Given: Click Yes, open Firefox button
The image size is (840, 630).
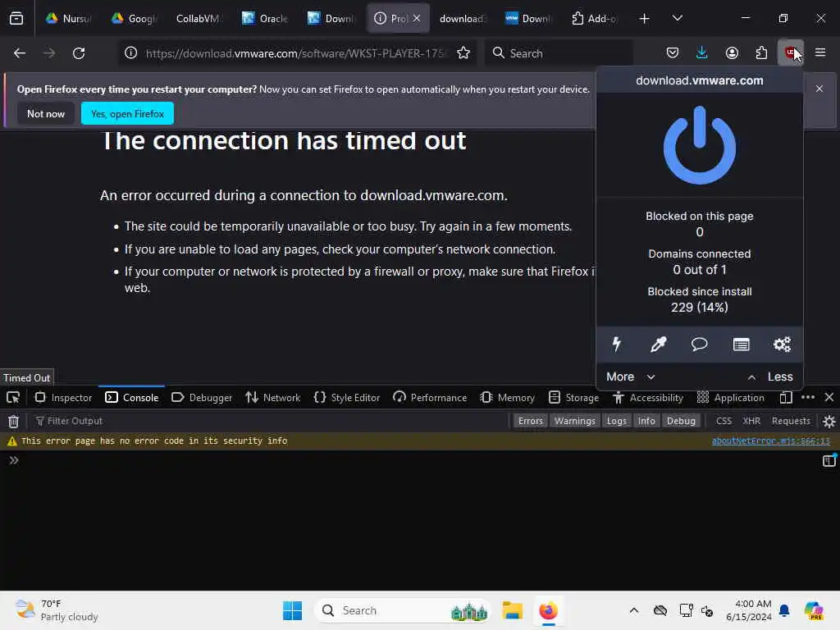Looking at the screenshot, I should pos(127,113).
